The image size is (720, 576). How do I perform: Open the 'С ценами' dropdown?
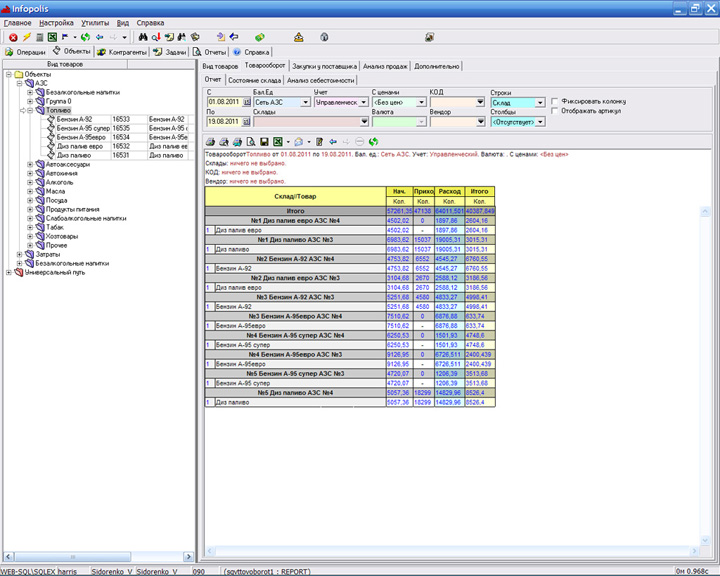[x=422, y=102]
